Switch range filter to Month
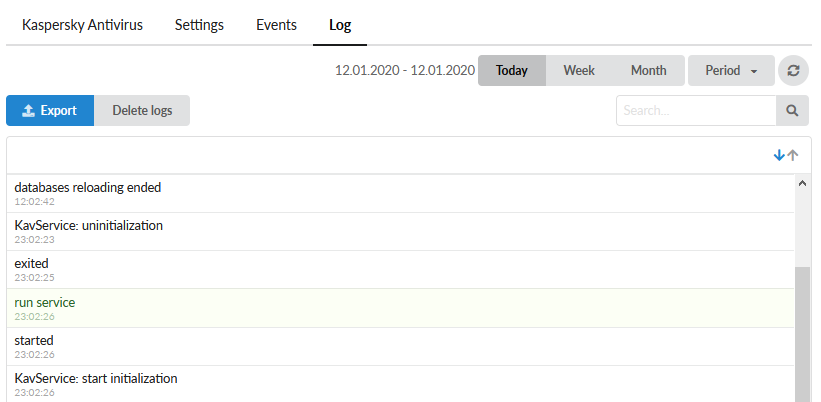The height and width of the screenshot is (402, 821). tap(648, 71)
